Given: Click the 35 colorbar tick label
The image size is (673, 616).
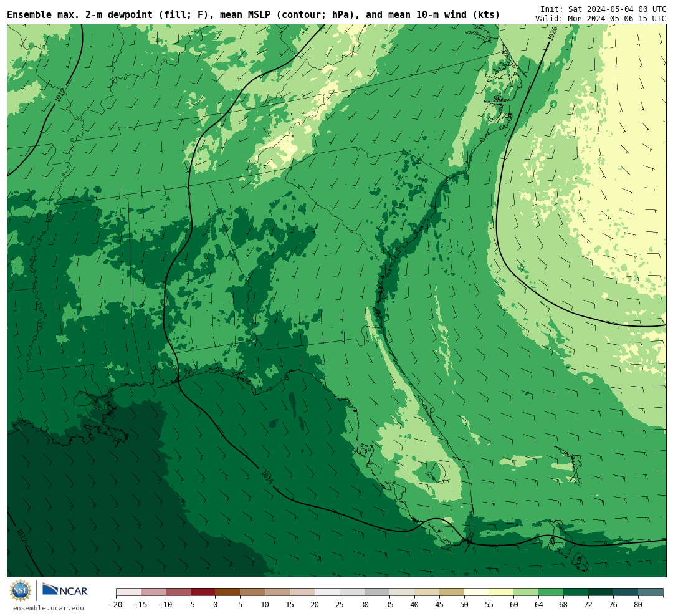Looking at the screenshot, I should pyautogui.click(x=389, y=605).
